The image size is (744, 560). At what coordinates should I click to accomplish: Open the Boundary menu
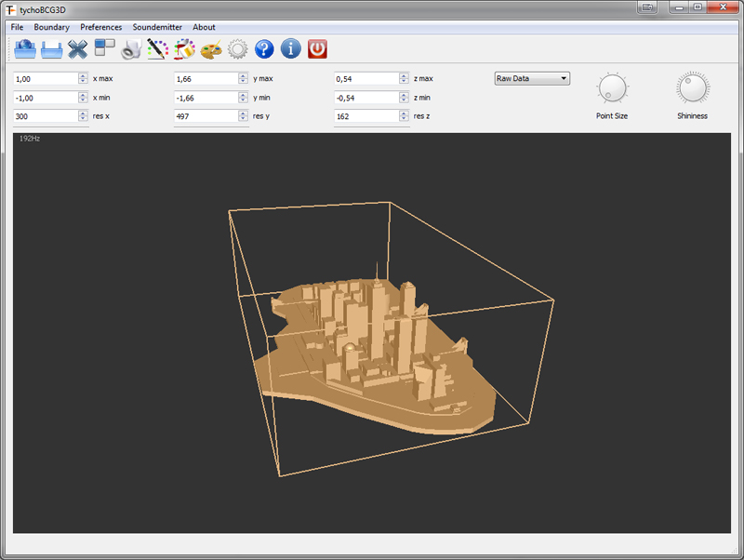(52, 27)
